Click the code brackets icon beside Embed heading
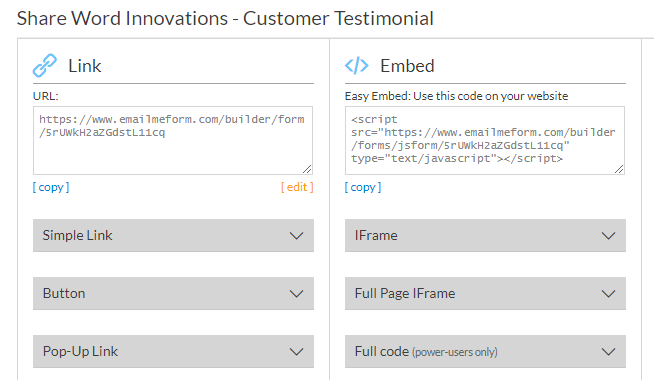Viewport: 654px width, 380px height. [x=357, y=65]
